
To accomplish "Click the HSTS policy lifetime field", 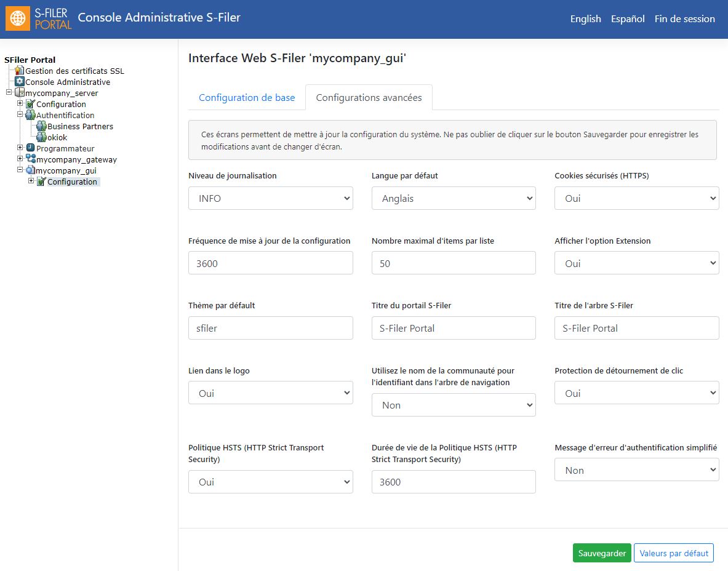I will coord(454,482).
